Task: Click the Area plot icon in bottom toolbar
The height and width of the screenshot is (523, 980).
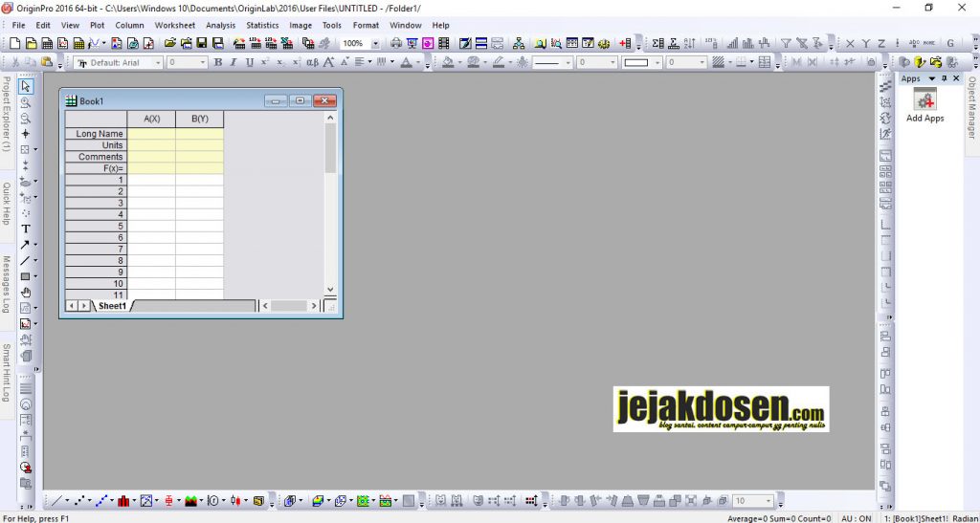Action: [191, 501]
